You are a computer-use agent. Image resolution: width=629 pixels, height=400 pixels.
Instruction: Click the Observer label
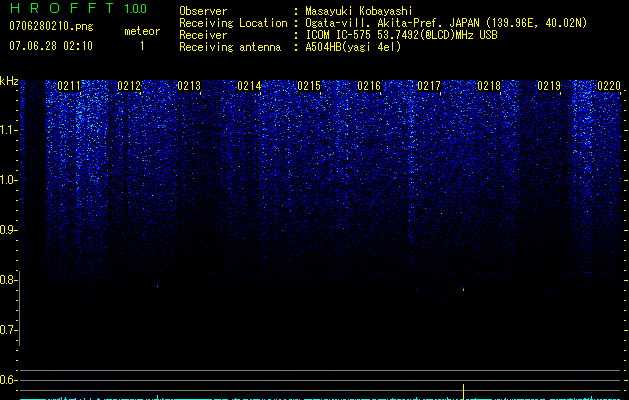pyautogui.click(x=203, y=11)
